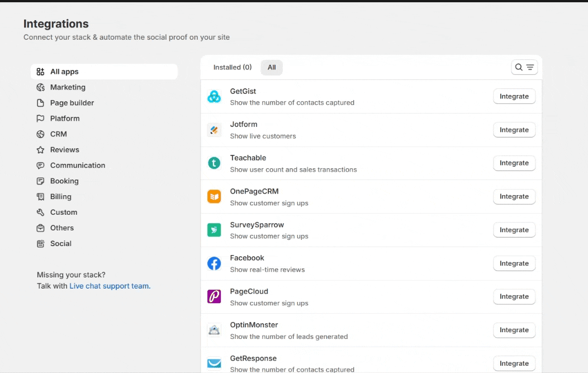
Task: Show the Billing category integrations
Action: [61, 197]
